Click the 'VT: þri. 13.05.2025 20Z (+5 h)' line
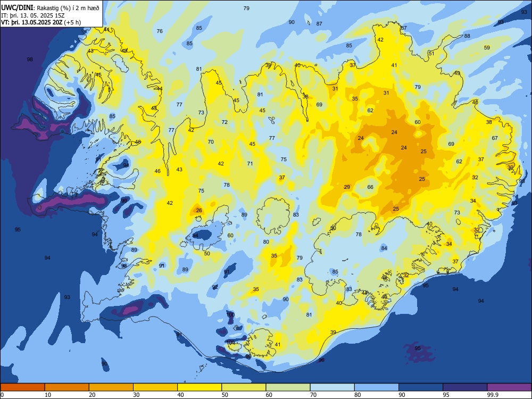The height and width of the screenshot is (399, 532). pos(41,22)
